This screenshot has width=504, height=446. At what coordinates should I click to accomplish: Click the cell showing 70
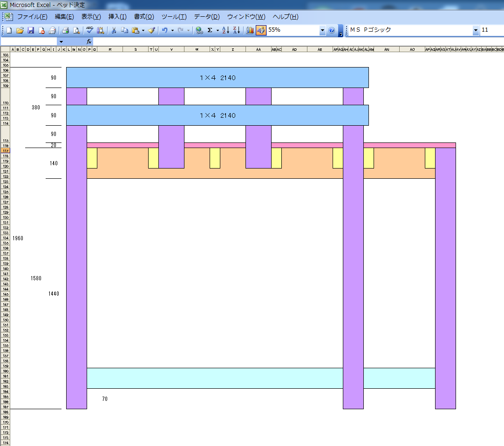(x=105, y=399)
